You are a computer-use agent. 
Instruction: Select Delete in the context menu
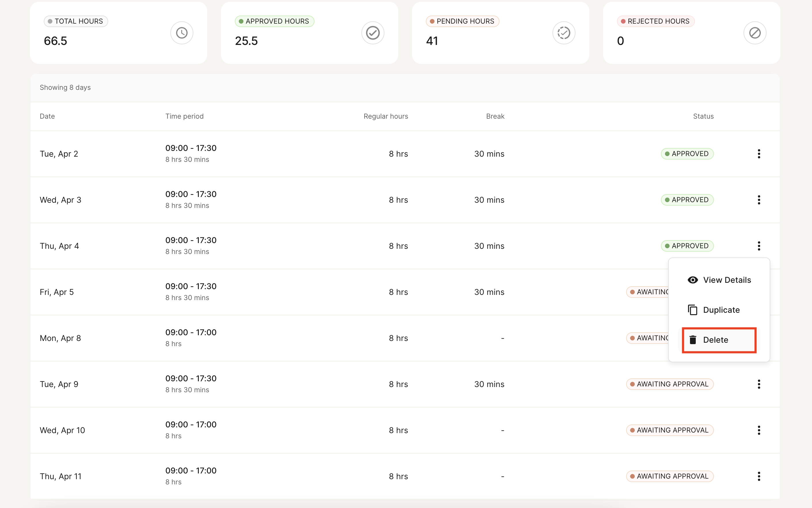(715, 340)
